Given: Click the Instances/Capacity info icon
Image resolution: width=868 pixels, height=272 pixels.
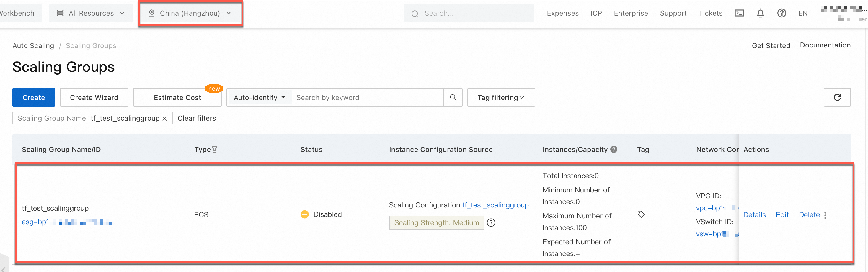Looking at the screenshot, I should [x=614, y=149].
